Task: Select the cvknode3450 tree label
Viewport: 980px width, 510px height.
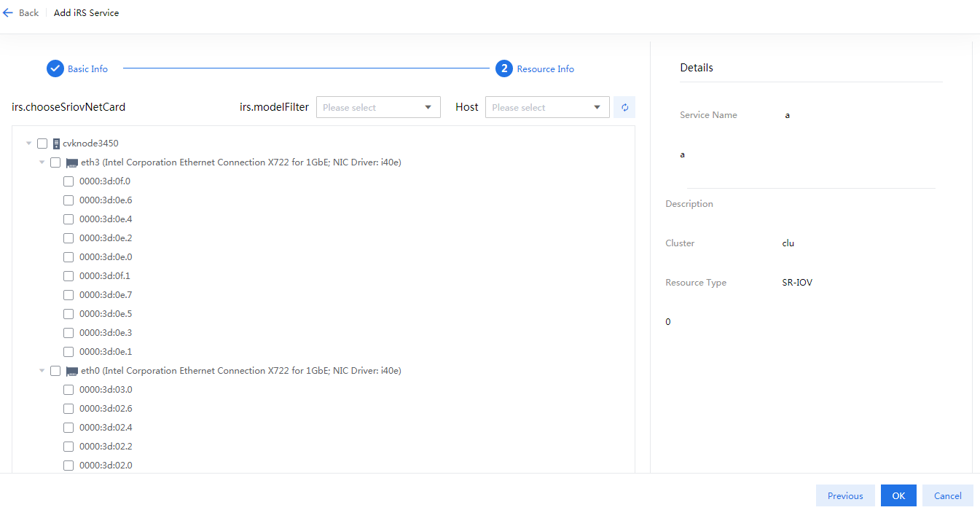Action: tap(90, 144)
